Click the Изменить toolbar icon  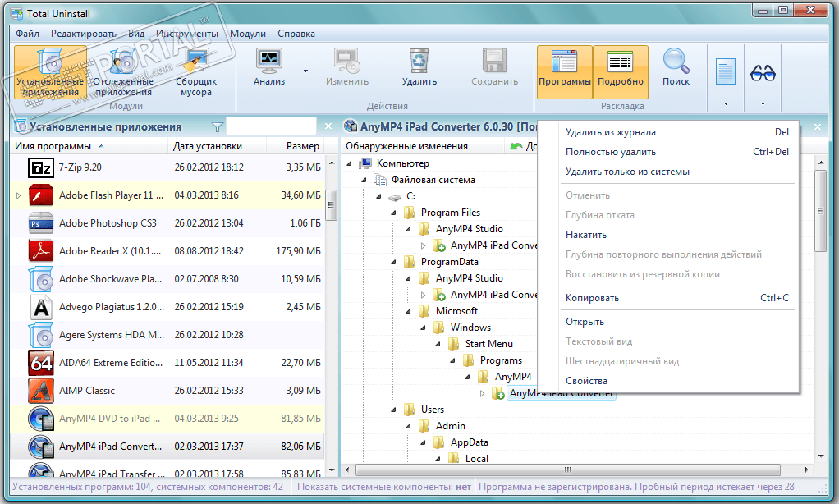(x=346, y=61)
